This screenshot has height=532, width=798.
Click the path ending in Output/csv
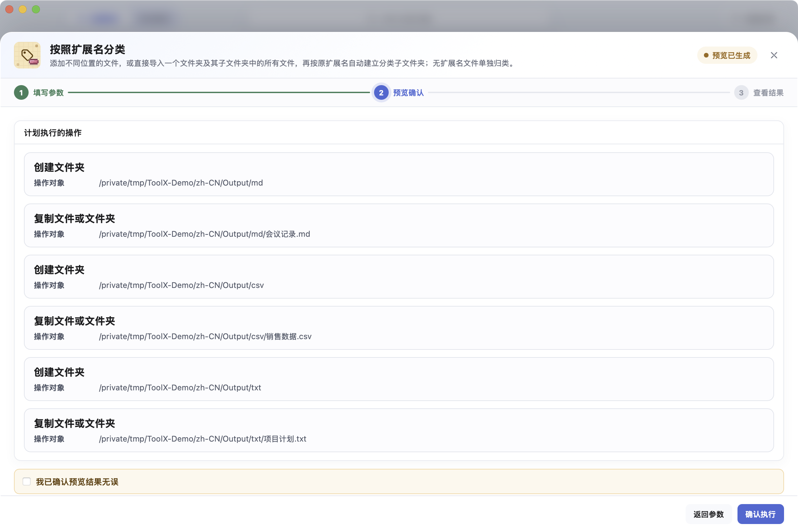(181, 285)
